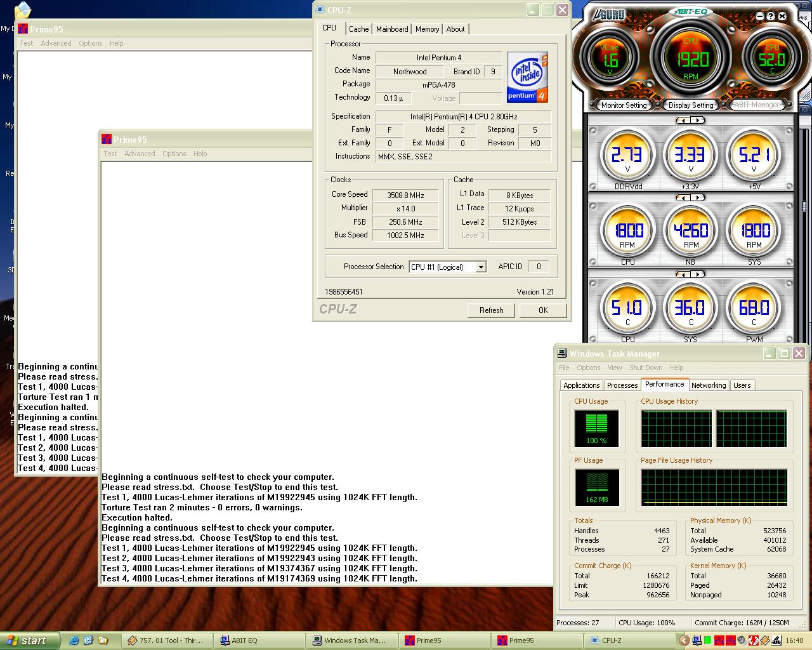Select the CPU 51.0 C temperature gauge
This screenshot has height=650, width=812.
[627, 308]
